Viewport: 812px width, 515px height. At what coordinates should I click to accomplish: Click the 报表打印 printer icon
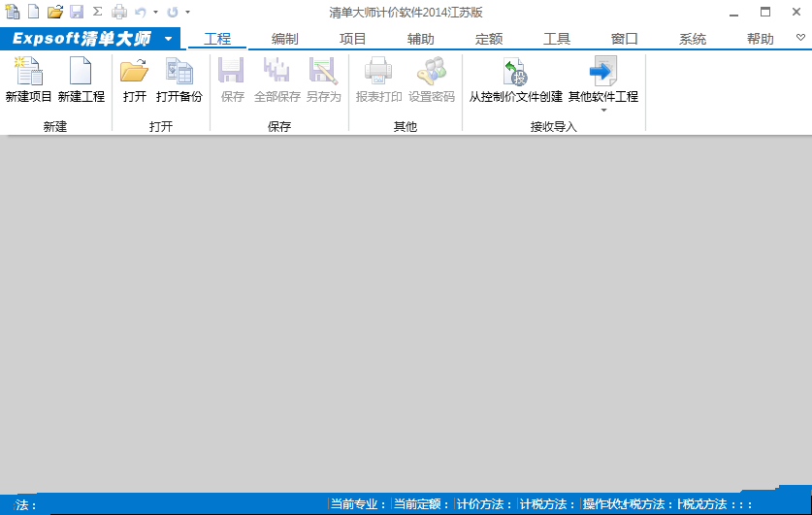(x=378, y=71)
